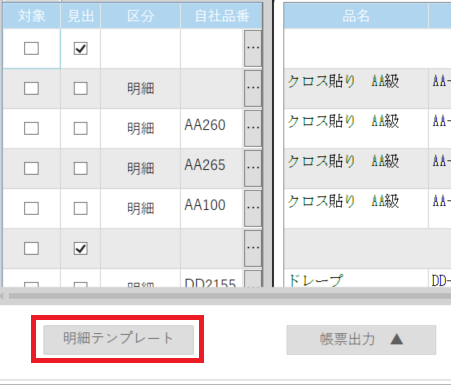This screenshot has height=385, width=451.
Task: Open item lookup (...) for AA100
Action: pyautogui.click(x=253, y=208)
